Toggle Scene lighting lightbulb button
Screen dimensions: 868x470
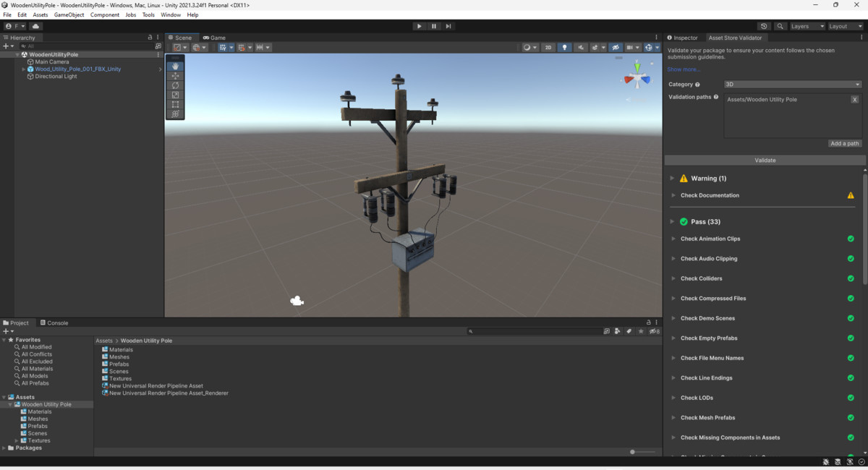[x=565, y=47]
